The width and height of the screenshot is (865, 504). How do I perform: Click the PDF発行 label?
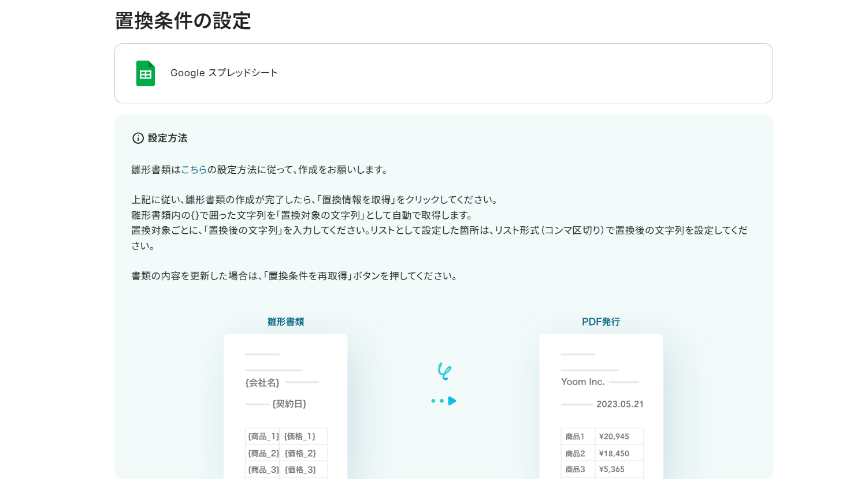601,322
